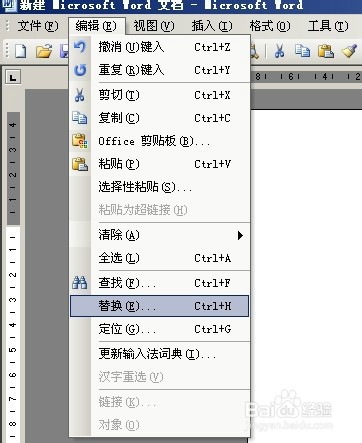Click the Copy toolbar icon
This screenshot has width=362, height=443.
pos(302,51)
